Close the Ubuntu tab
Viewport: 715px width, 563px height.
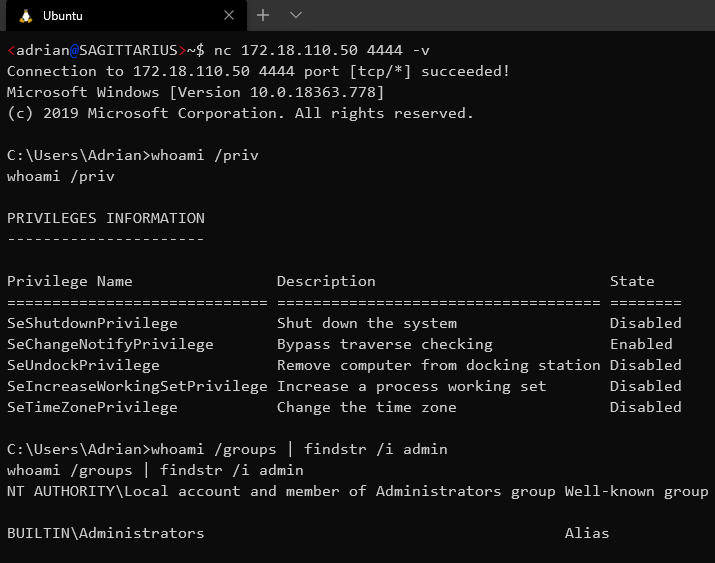click(x=229, y=15)
